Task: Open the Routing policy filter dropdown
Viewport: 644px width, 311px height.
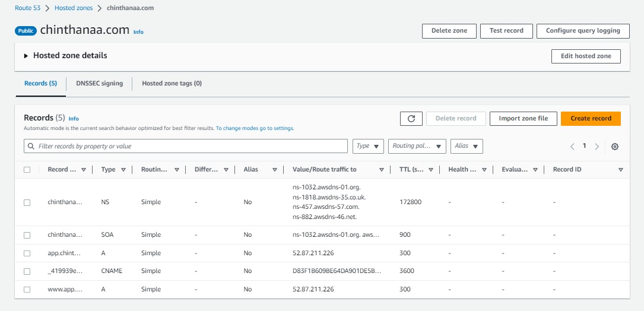Action: tap(417, 146)
